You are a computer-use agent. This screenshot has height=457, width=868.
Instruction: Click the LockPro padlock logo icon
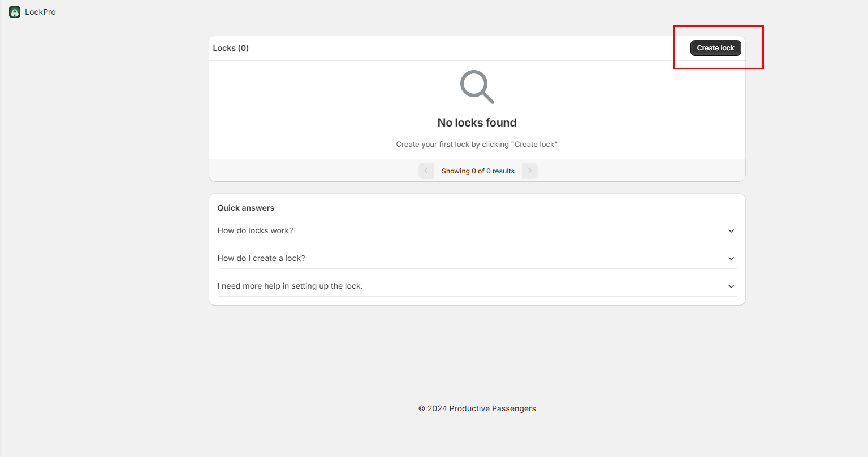(x=15, y=12)
